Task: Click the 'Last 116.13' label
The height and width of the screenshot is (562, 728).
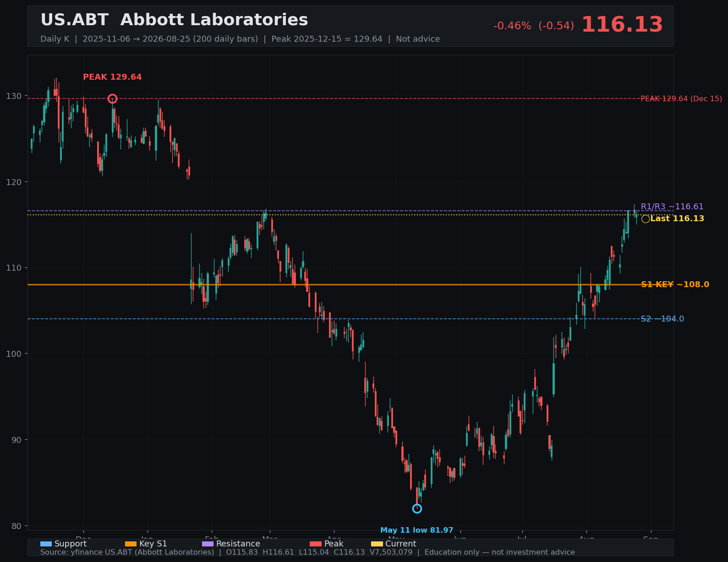Action: [677, 219]
